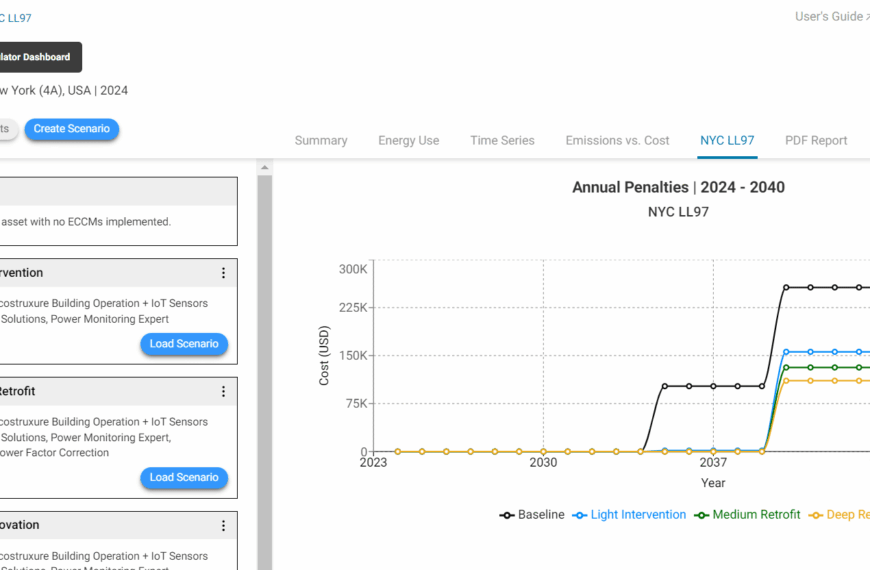The image size is (870, 570).
Task: Open the Energy Use tab
Action: [408, 141]
